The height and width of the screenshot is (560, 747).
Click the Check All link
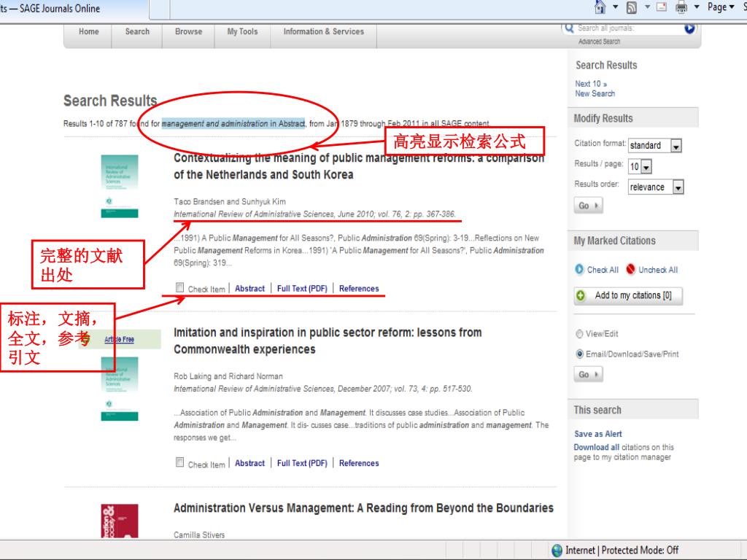(x=603, y=270)
